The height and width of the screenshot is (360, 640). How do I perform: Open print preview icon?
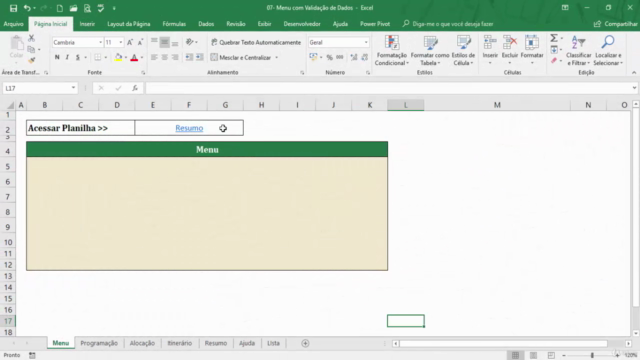click(87, 8)
